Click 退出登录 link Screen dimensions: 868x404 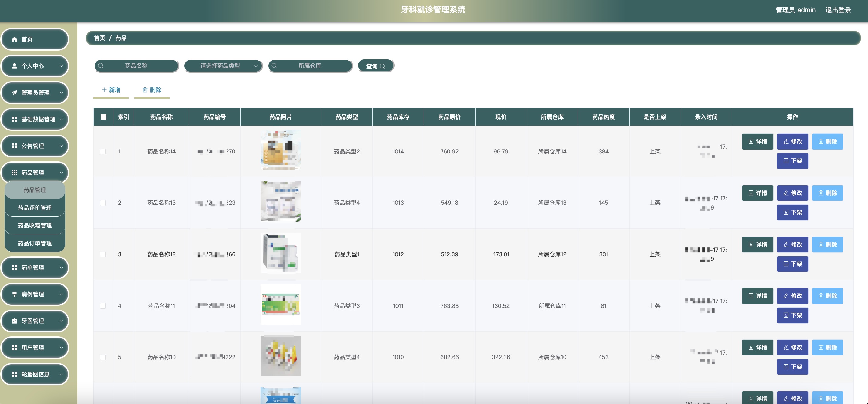pyautogui.click(x=838, y=10)
